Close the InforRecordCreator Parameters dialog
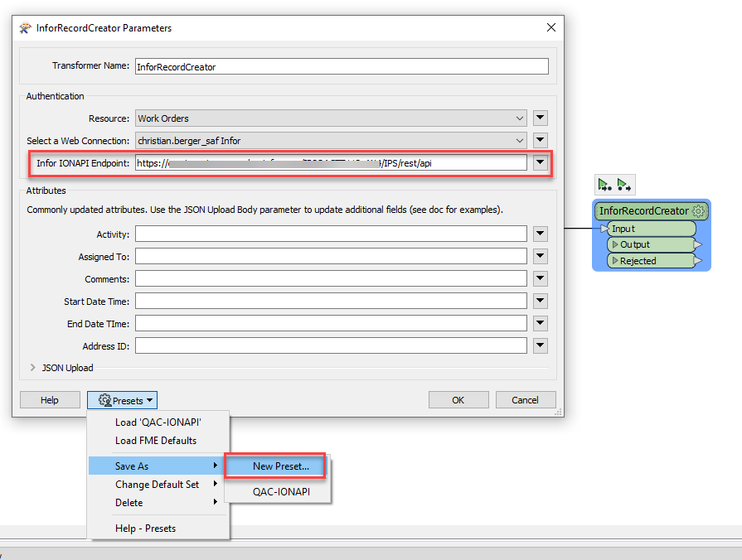Image resolution: width=742 pixels, height=560 pixels. (x=551, y=27)
